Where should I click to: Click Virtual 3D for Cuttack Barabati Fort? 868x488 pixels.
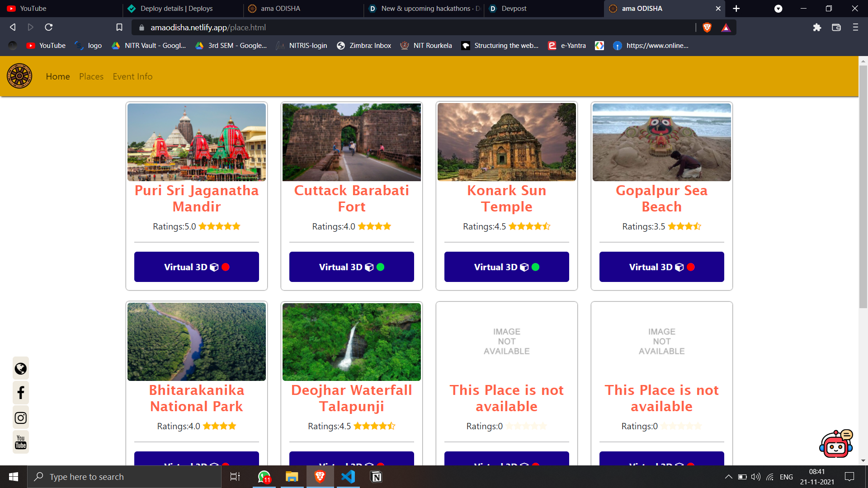[351, 267]
